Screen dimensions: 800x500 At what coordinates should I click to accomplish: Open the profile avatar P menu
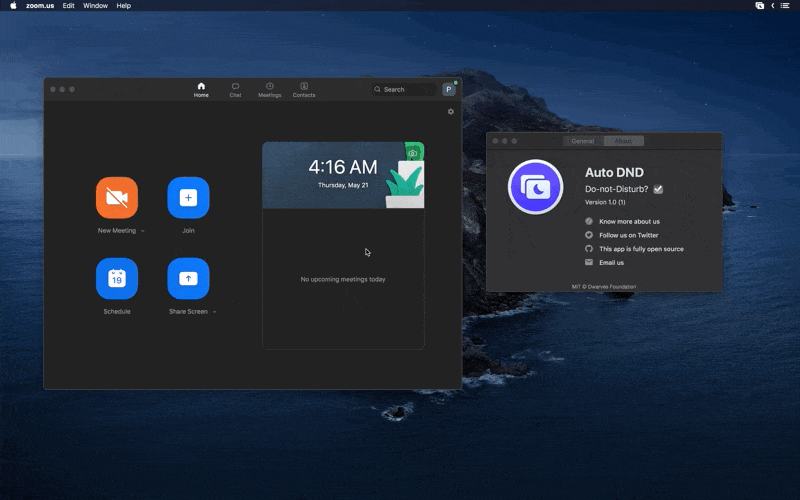[x=448, y=89]
